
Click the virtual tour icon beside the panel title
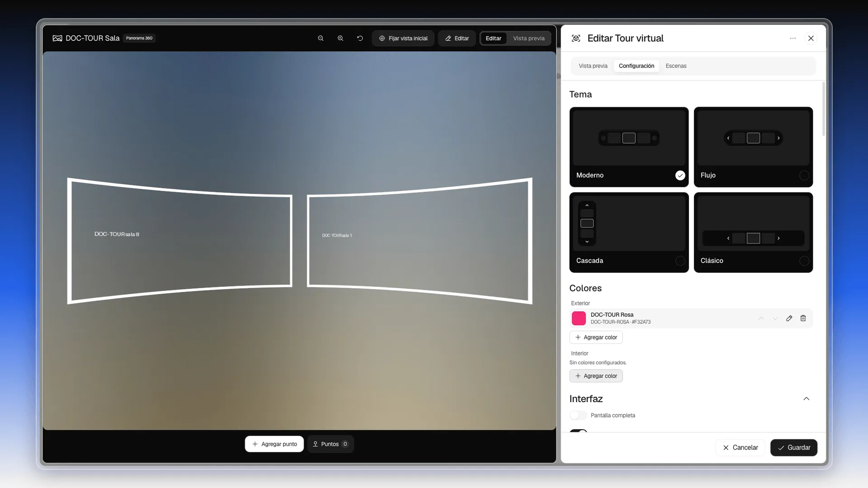(576, 38)
